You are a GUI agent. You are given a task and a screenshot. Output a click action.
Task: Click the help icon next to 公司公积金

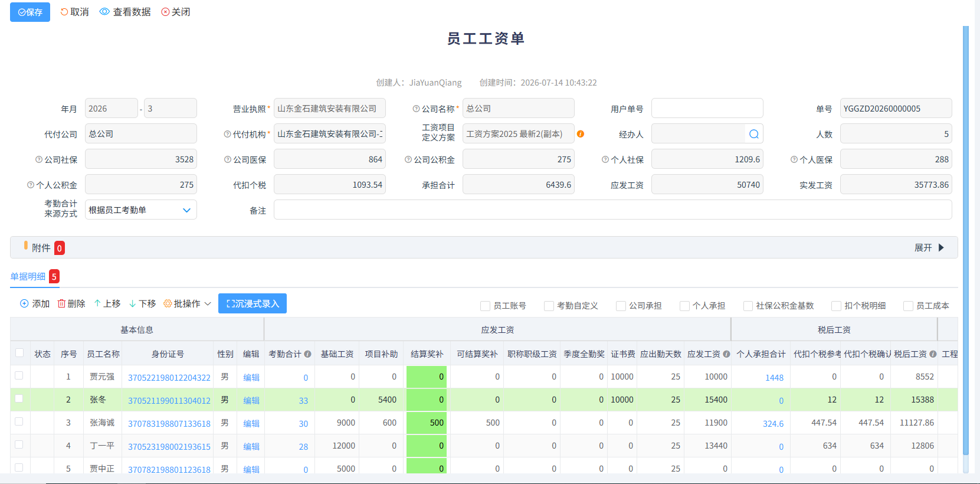(x=408, y=159)
